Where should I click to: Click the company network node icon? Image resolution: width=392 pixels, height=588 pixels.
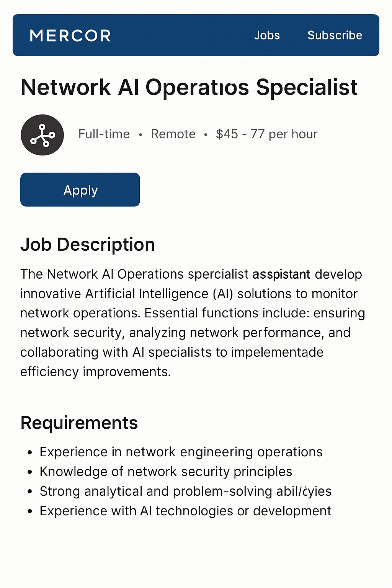click(x=42, y=135)
